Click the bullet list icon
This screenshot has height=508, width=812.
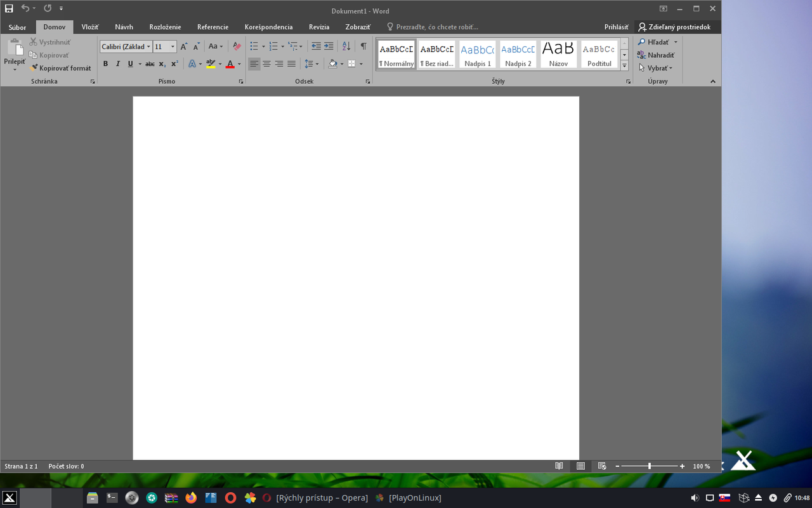coord(254,46)
